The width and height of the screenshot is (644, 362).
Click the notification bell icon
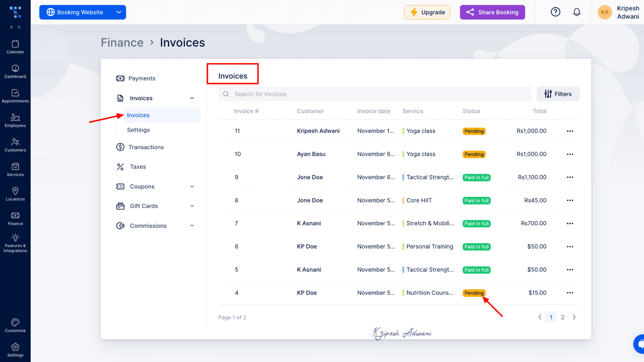[577, 12]
